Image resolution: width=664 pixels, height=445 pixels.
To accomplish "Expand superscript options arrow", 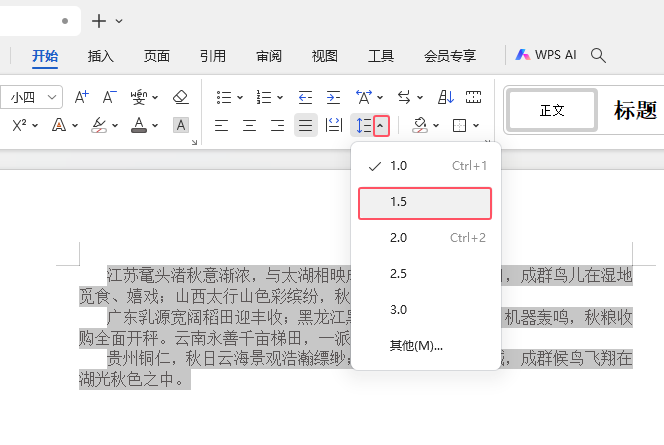I will coord(35,126).
